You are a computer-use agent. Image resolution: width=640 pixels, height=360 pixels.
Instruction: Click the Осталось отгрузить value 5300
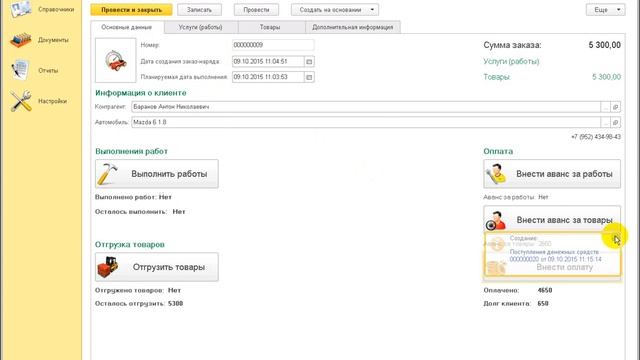176,304
